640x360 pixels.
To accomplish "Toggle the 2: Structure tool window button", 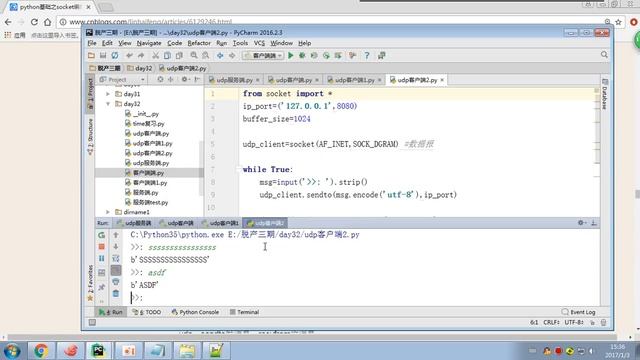I will click(90, 137).
